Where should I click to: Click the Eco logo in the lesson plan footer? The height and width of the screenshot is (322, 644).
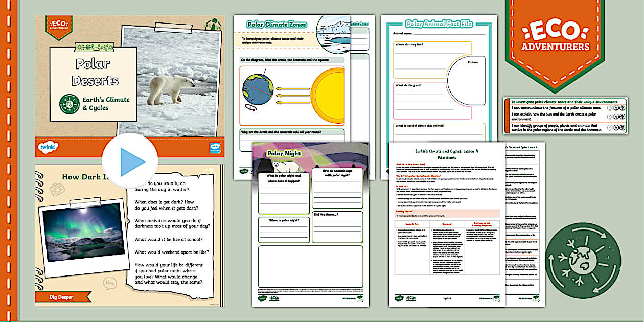pos(411,298)
